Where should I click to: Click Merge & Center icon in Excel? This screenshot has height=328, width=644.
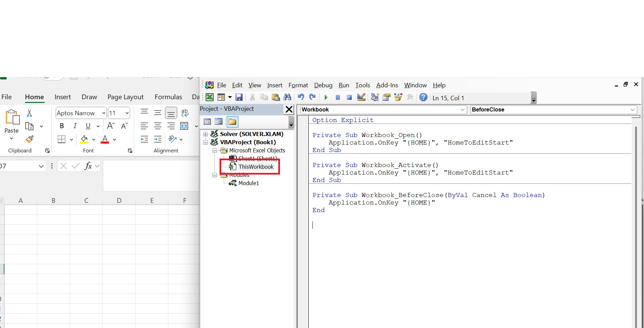tap(184, 126)
